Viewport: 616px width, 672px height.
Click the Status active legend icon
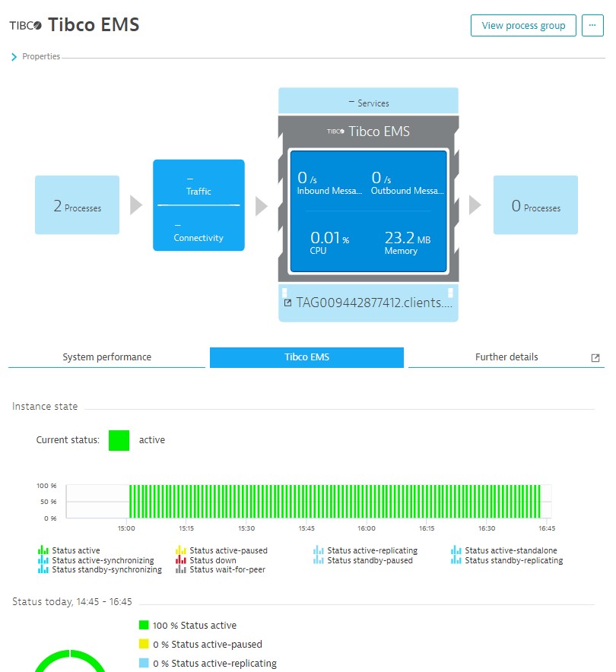tap(43, 550)
